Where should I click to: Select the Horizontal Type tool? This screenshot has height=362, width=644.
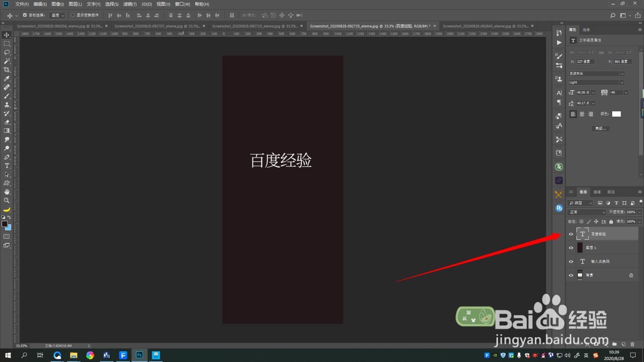(7, 166)
